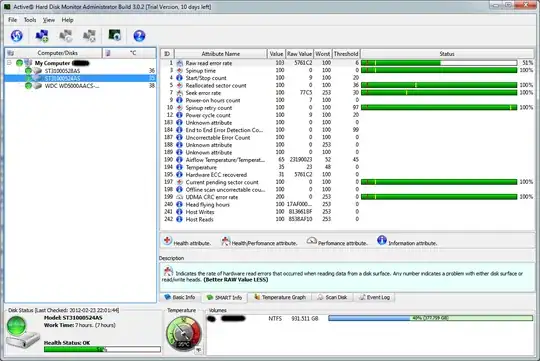Click the Spinup time attribute icon

[179, 71]
